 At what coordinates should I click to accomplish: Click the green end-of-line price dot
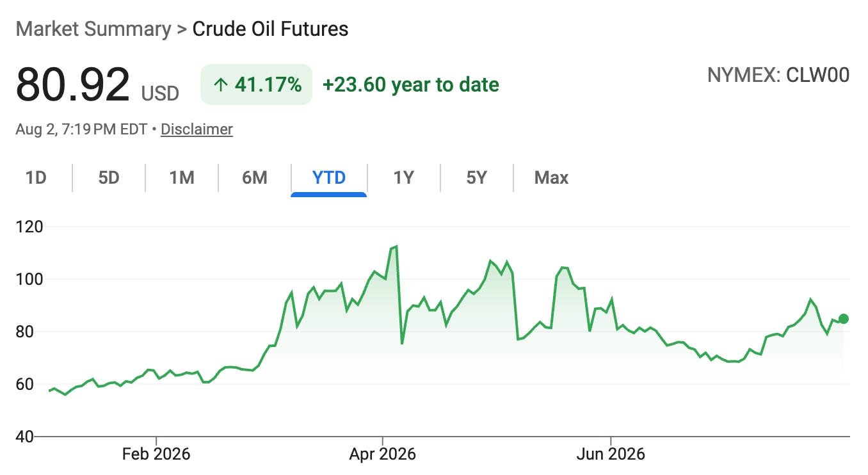(x=844, y=319)
